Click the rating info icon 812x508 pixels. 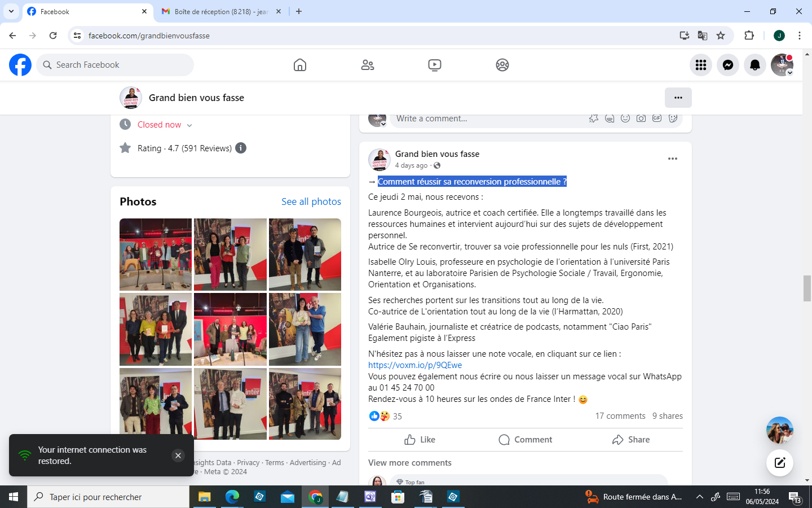[x=241, y=148]
